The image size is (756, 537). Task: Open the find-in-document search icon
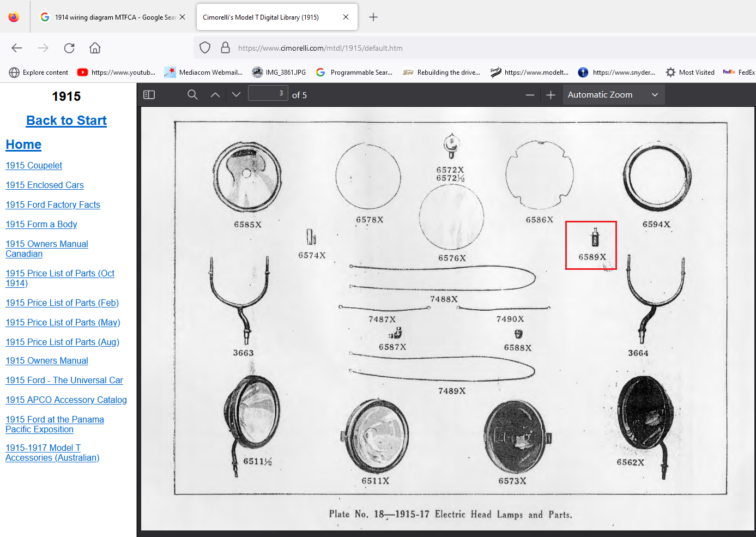pos(192,95)
